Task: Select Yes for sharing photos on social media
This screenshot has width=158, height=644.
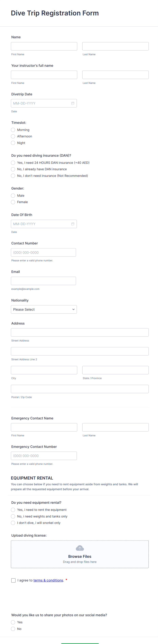Action: point(13,622)
